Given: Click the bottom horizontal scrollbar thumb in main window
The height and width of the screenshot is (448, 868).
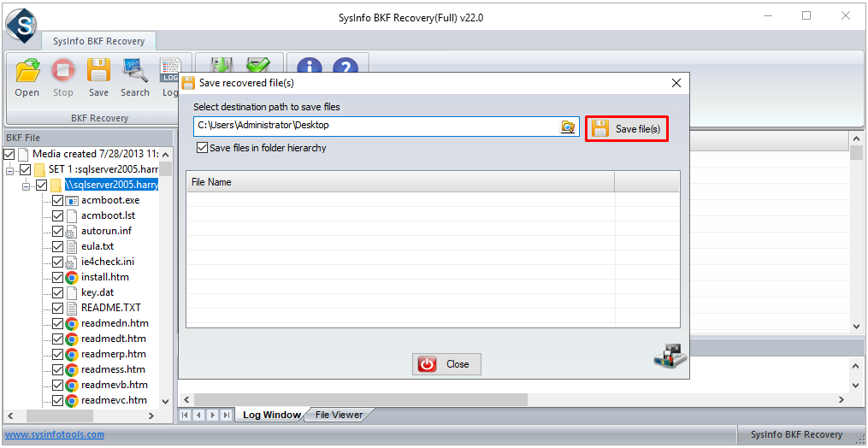Looking at the screenshot, I should pos(361,399).
